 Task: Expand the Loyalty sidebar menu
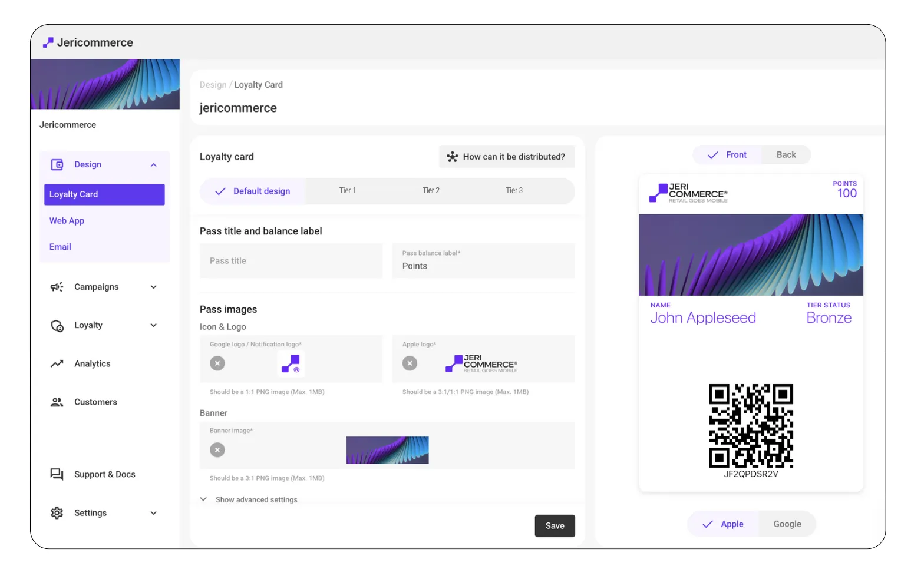pyautogui.click(x=154, y=325)
